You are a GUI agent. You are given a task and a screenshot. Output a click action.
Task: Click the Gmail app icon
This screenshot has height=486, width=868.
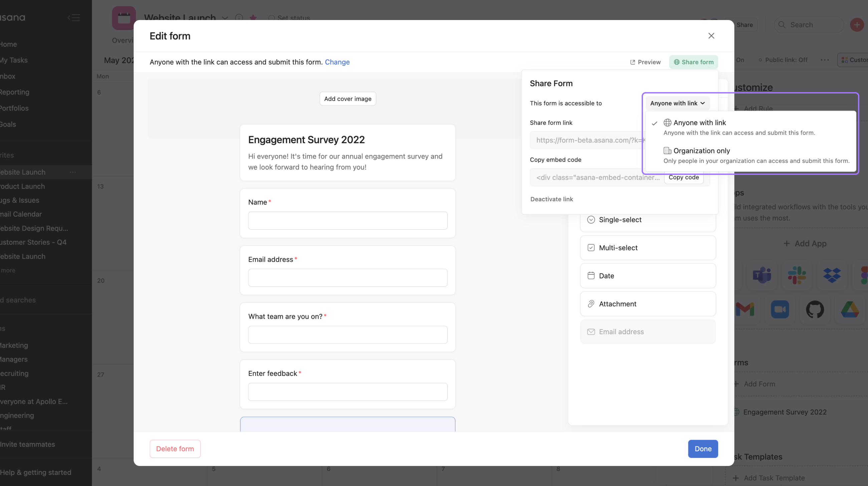click(x=745, y=309)
